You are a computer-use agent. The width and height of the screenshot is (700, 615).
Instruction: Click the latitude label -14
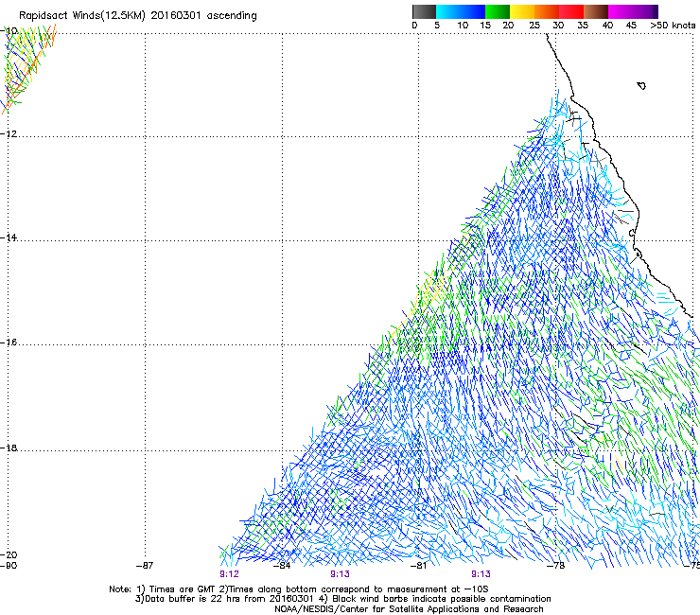coord(9,237)
